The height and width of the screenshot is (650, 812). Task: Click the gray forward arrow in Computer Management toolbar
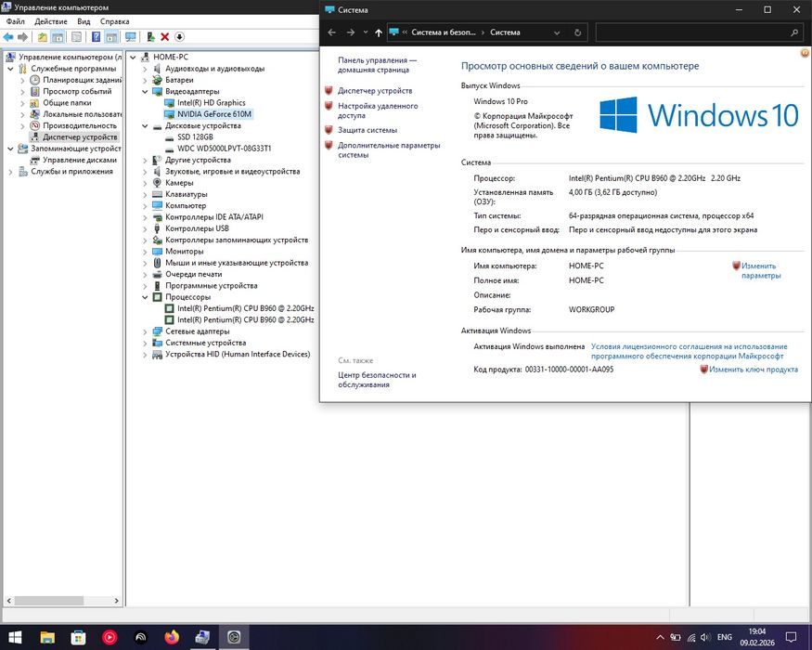[22, 37]
